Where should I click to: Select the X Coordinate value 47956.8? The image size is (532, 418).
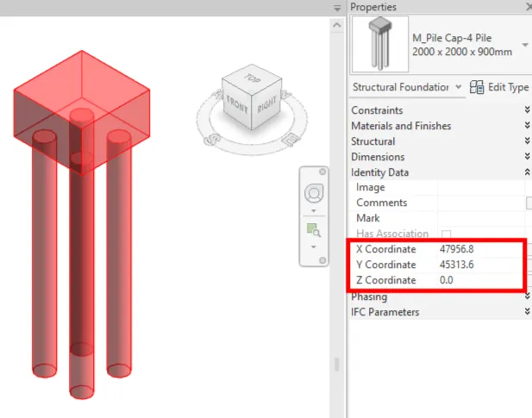(x=457, y=249)
